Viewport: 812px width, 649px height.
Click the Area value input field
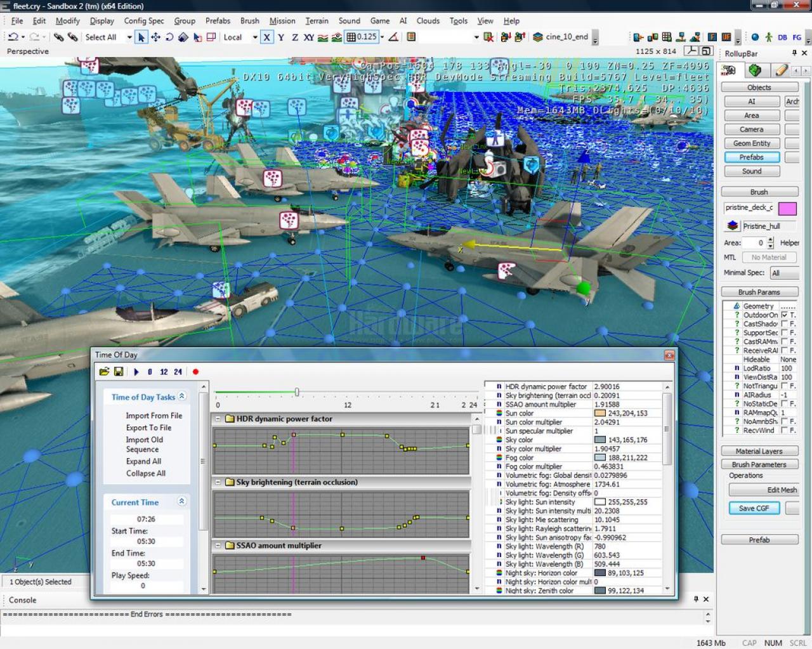(x=755, y=242)
